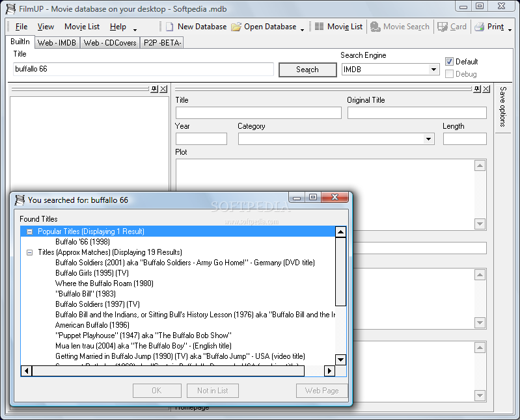The image size is (520, 420).
Task: Switch to the P2P -BETA- tab
Action: [x=162, y=43]
